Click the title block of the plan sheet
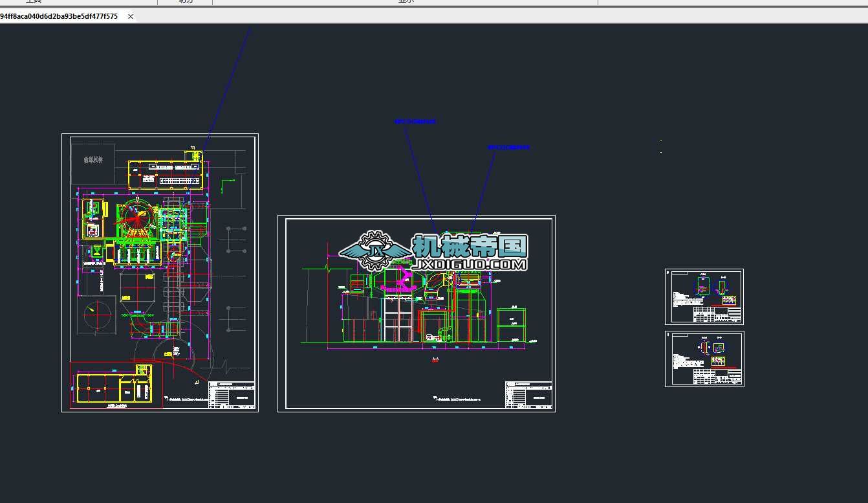This screenshot has height=503, width=868. tap(232, 395)
